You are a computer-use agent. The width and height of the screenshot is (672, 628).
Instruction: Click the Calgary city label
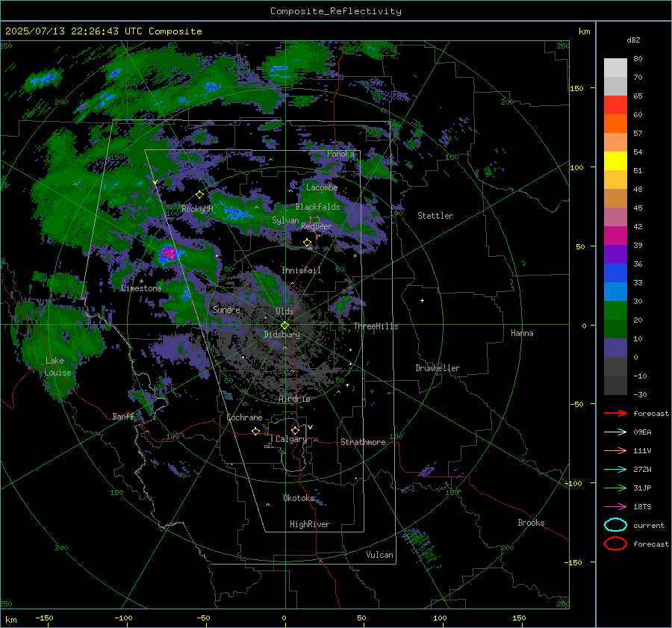click(x=291, y=439)
